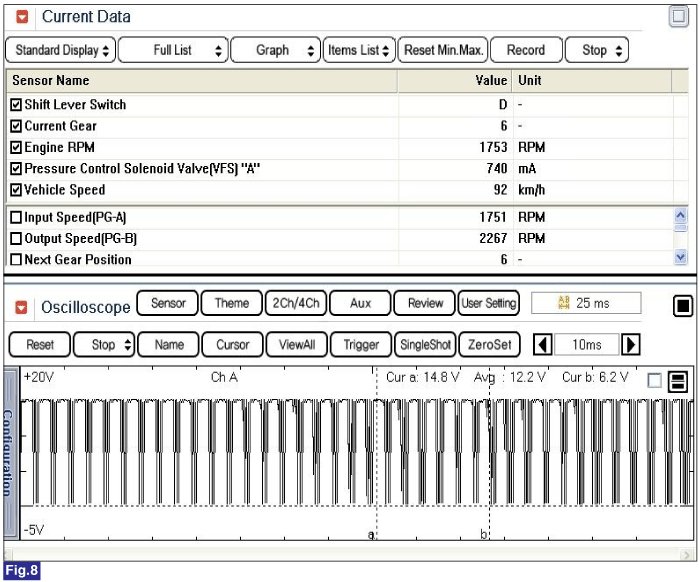Screen dimensions: 700x582
Task: Open the oscilloscope Trigger settings
Action: pyautogui.click(x=361, y=345)
